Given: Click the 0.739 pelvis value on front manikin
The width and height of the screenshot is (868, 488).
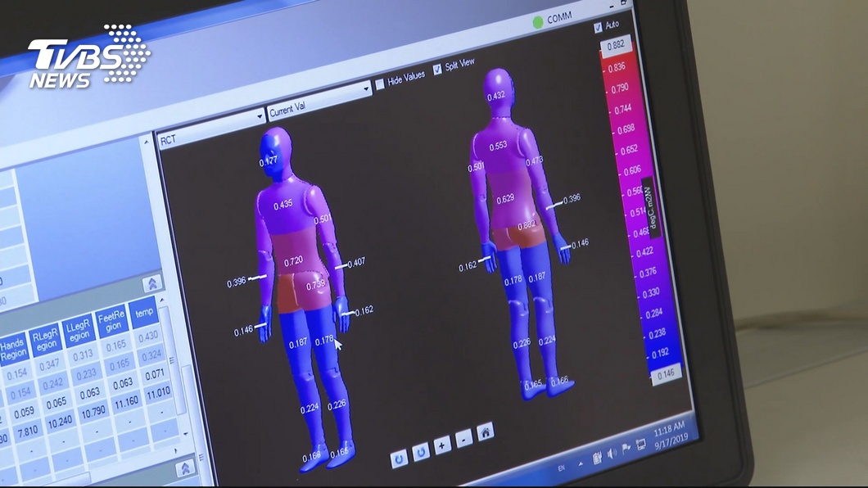Looking at the screenshot, I should click(315, 285).
